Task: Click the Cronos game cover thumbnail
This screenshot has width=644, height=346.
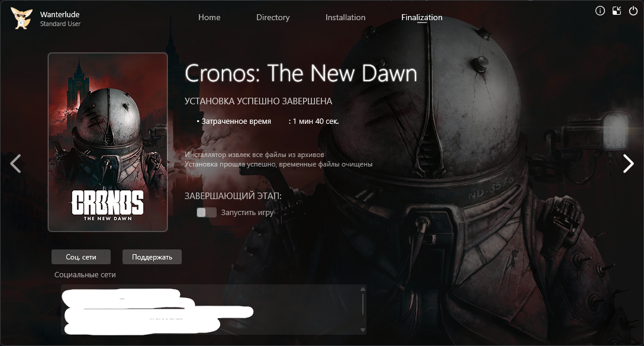Action: pyautogui.click(x=108, y=142)
